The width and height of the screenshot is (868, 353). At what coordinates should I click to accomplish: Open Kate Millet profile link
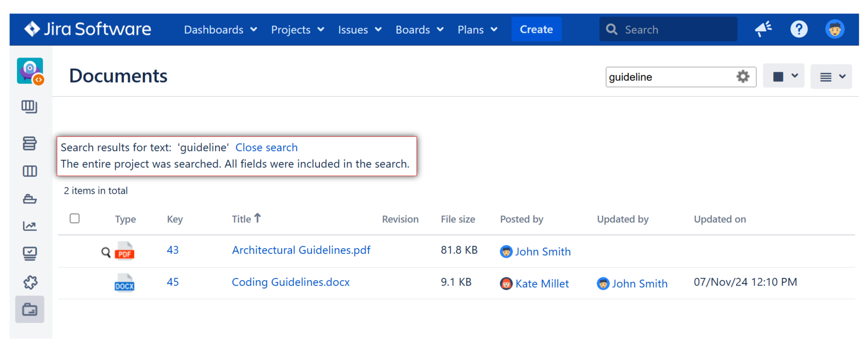click(x=542, y=283)
